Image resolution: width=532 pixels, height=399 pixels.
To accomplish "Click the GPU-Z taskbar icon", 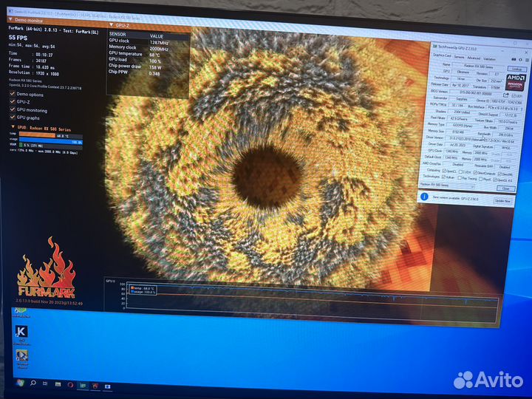I will point(83,386).
